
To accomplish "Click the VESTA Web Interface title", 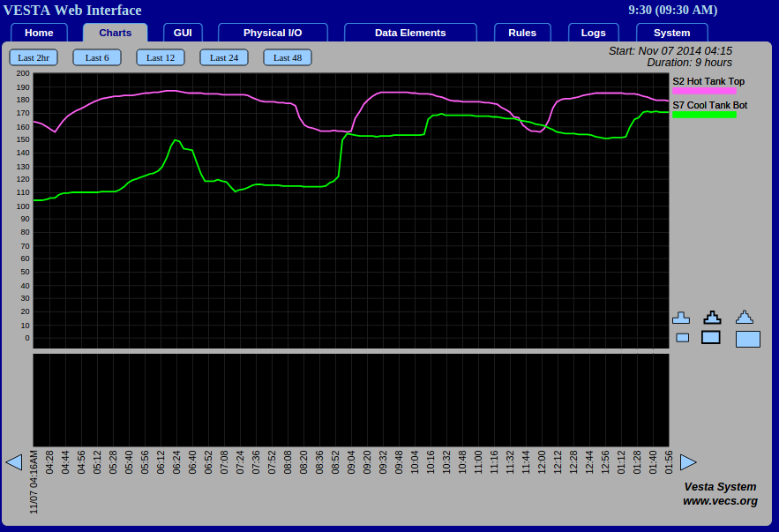I will tap(72, 10).
